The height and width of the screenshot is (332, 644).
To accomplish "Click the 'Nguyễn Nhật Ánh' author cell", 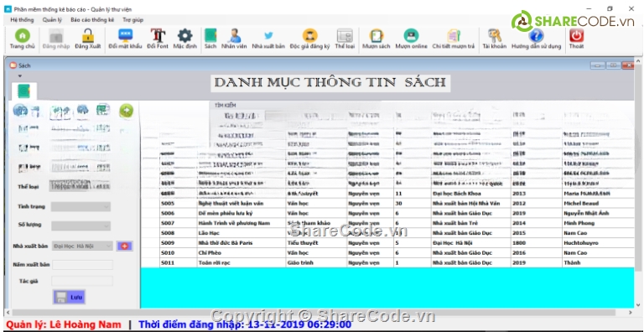I will pyautogui.click(x=598, y=213).
